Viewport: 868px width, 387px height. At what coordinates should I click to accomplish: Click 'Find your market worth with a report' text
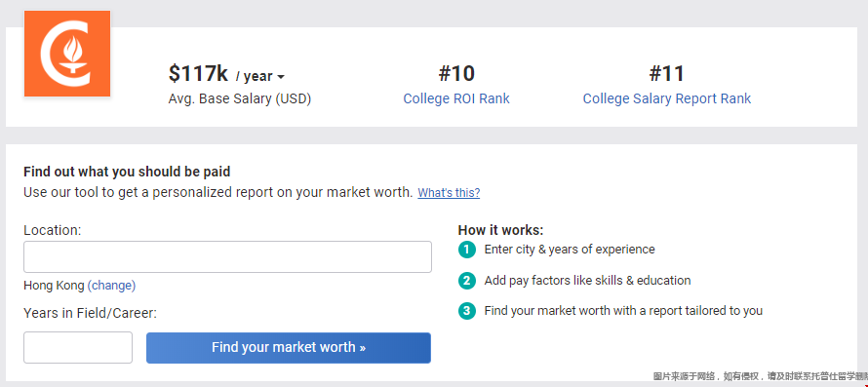point(623,311)
